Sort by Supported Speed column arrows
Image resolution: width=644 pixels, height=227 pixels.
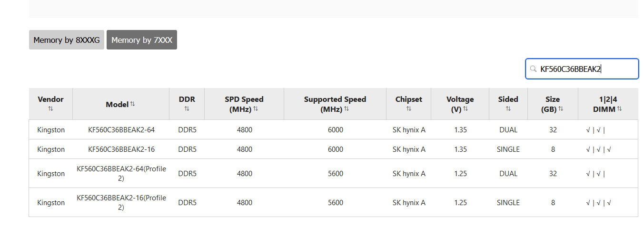[347, 109]
